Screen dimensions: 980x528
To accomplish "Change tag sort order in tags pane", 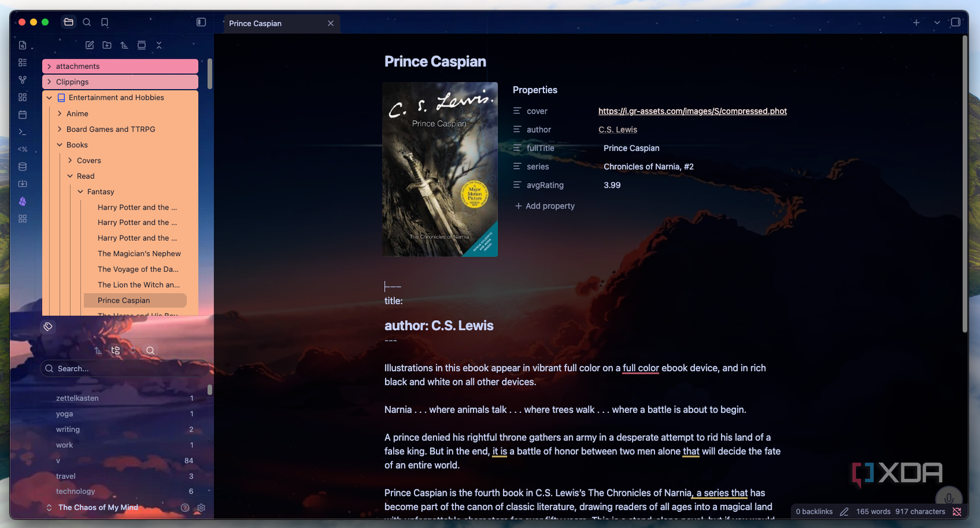I will 98,350.
